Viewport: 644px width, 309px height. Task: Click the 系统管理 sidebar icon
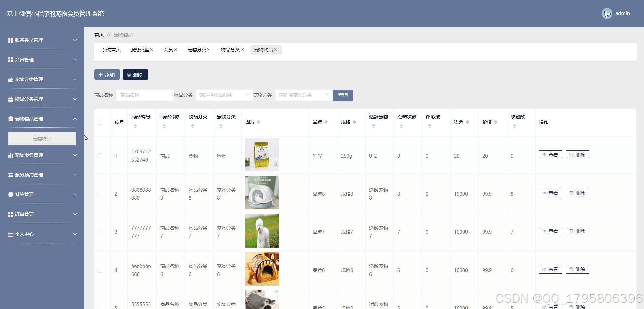pyautogui.click(x=11, y=195)
